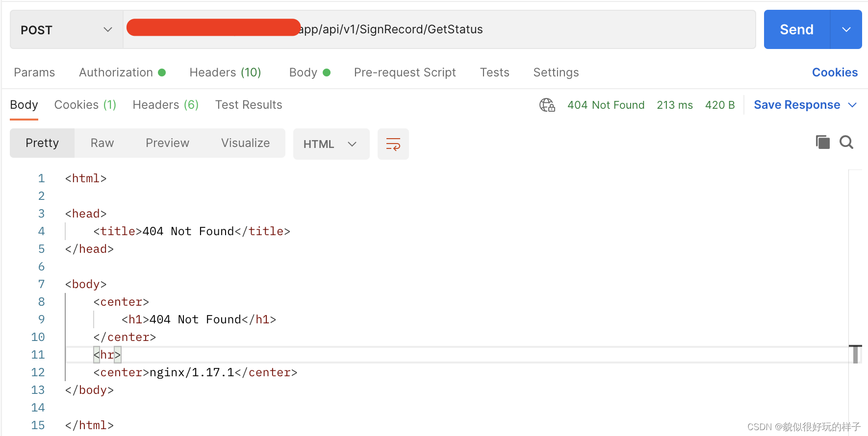Image resolution: width=868 pixels, height=436 pixels.
Task: Click the search response magnifier icon
Action: click(x=846, y=142)
